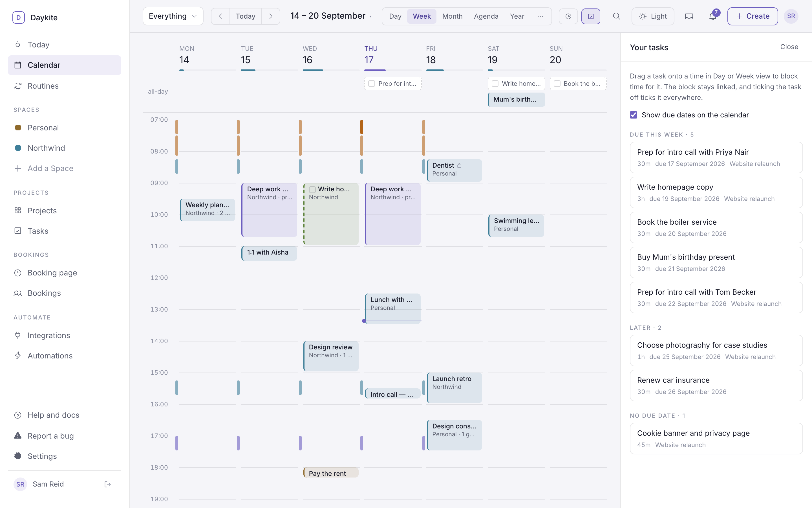812x508 pixels.
Task: Open the Personal space
Action: coord(64,128)
